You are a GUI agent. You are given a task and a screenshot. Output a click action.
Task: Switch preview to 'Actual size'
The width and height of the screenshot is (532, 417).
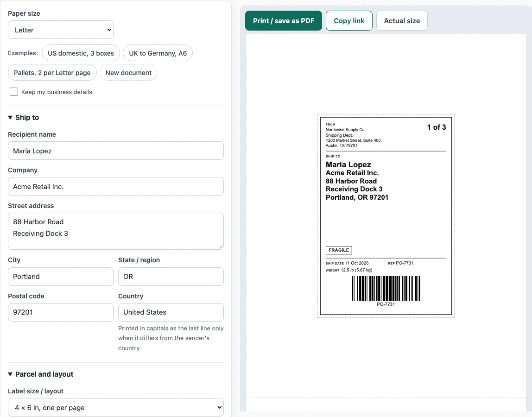(x=402, y=21)
